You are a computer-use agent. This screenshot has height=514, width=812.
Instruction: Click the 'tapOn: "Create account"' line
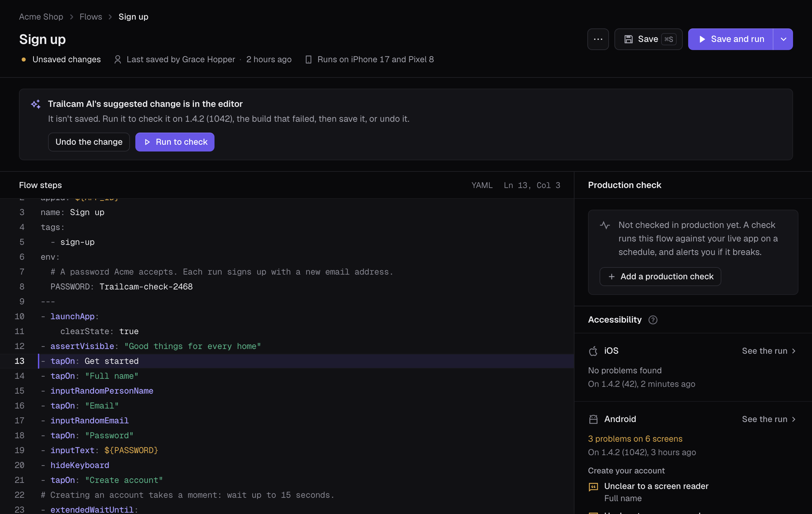click(x=101, y=480)
